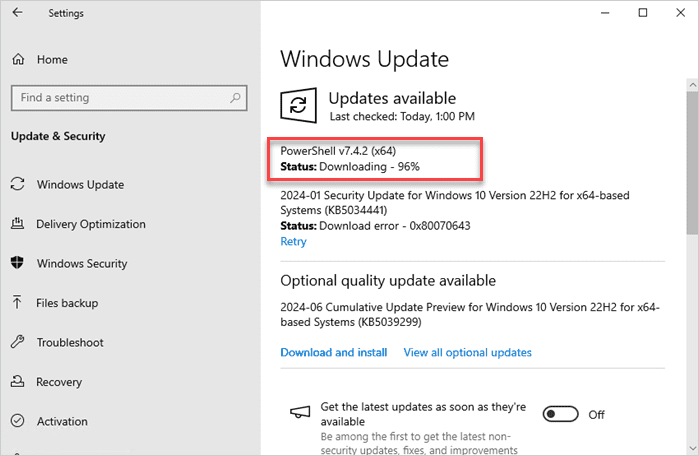The width and height of the screenshot is (699, 456).
Task: View all optional updates
Action: 468,352
